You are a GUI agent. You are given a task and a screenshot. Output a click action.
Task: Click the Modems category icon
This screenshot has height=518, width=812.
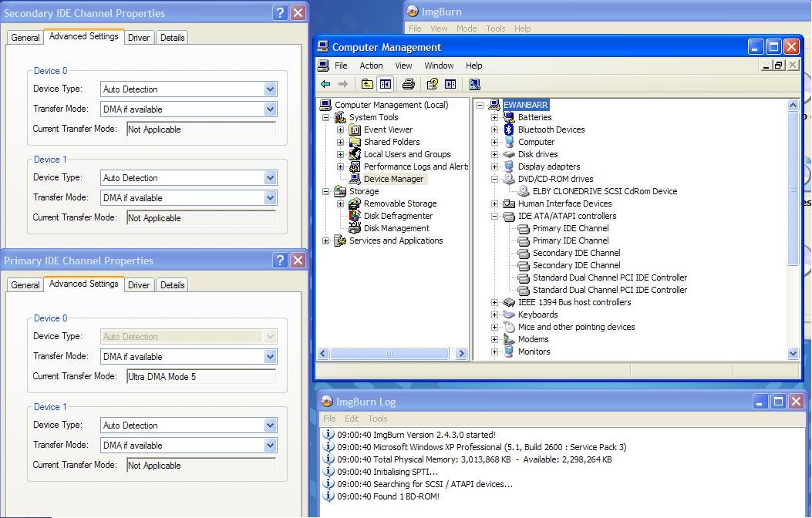(x=509, y=339)
